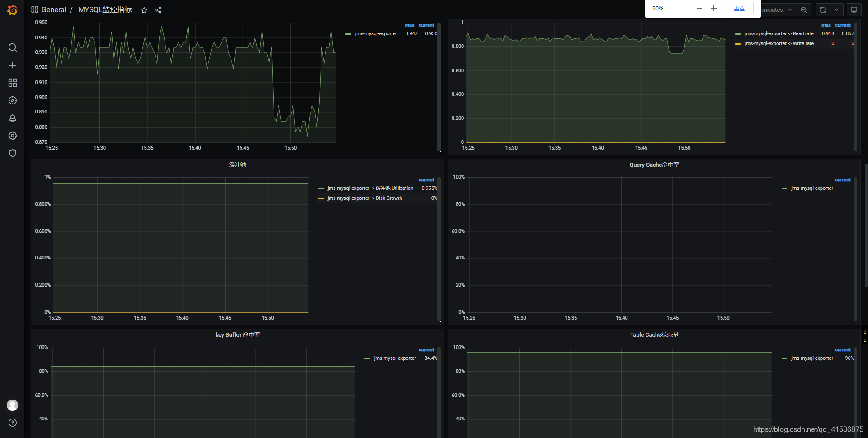The image size is (868, 438).
Task: Toggle Read rate series in legend
Action: click(x=779, y=33)
